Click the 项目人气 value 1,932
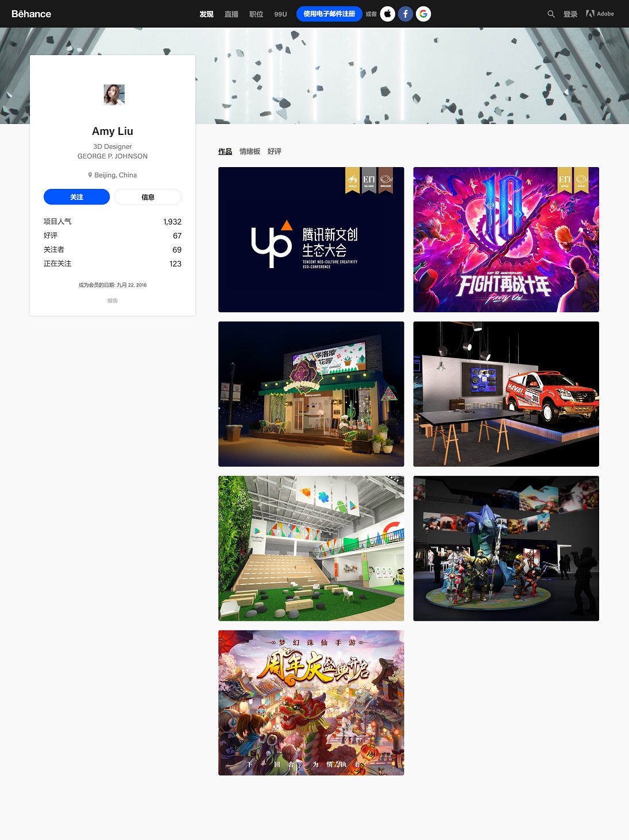Image resolution: width=629 pixels, height=840 pixels. pos(172,222)
